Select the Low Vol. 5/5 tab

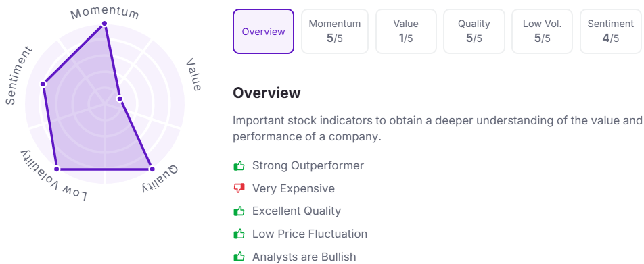(x=542, y=32)
